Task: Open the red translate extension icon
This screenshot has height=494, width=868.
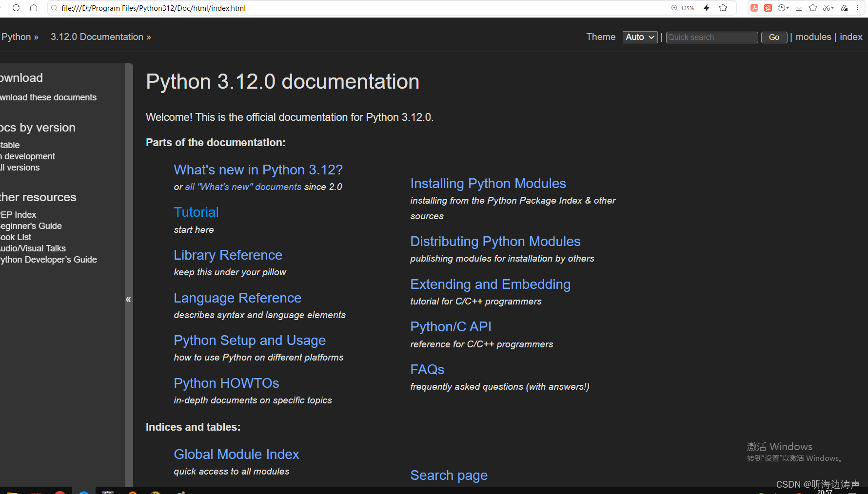Action: click(768, 8)
